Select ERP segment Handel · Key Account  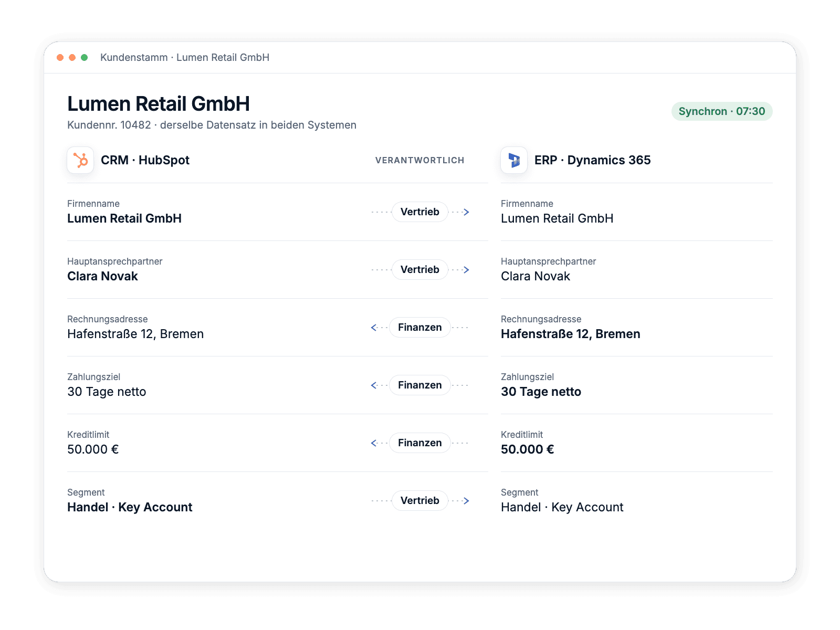click(562, 507)
